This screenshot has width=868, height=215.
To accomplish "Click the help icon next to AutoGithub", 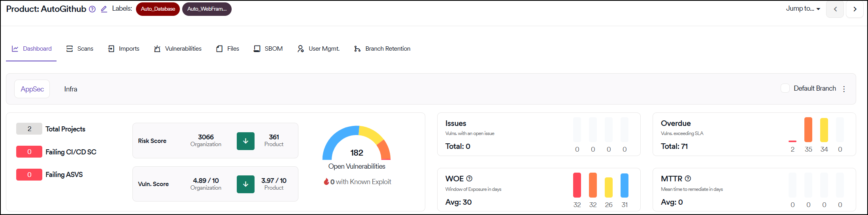I will pyautogui.click(x=92, y=9).
